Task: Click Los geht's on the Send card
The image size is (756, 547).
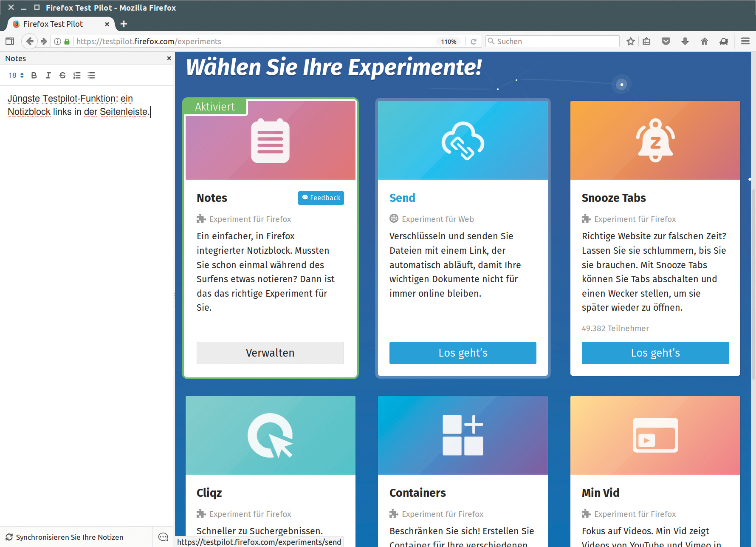Action: [463, 353]
